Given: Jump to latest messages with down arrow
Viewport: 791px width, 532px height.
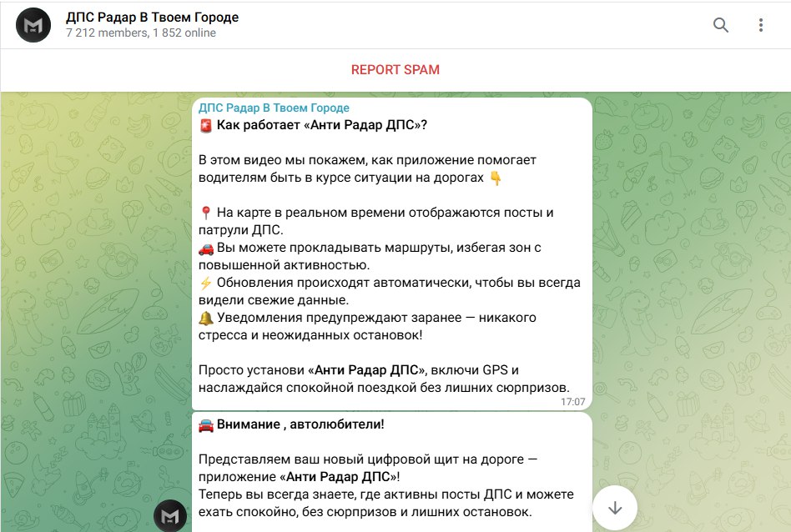Looking at the screenshot, I should click(615, 508).
